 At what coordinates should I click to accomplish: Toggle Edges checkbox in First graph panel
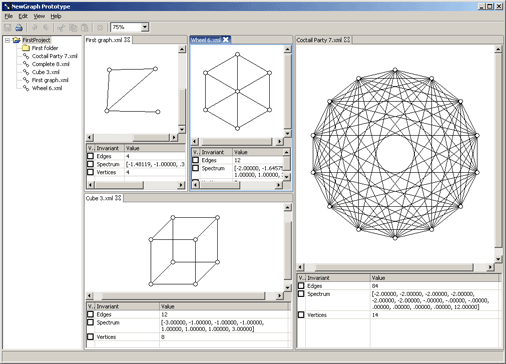90,156
